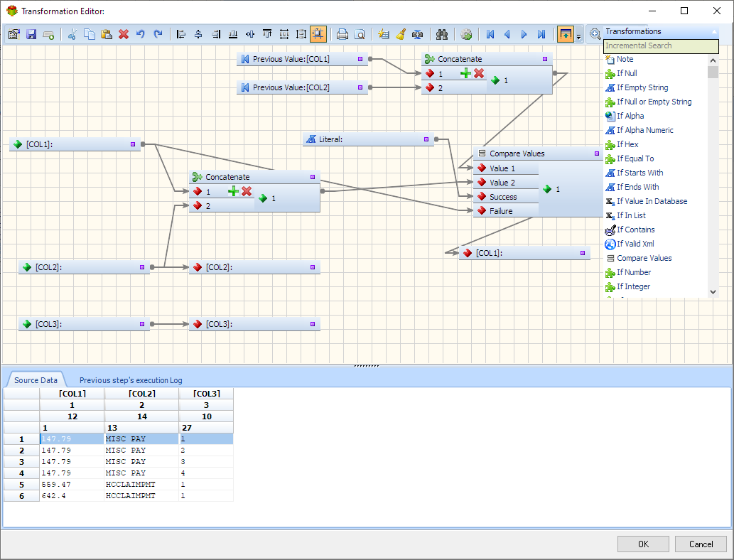
Task: Click the purple square on target [COL3] node
Action: [x=313, y=324]
